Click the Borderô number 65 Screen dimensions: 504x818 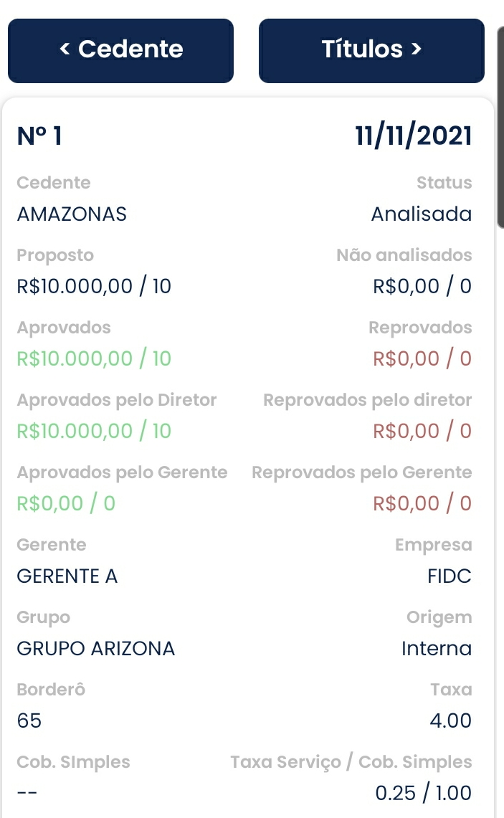point(29,720)
